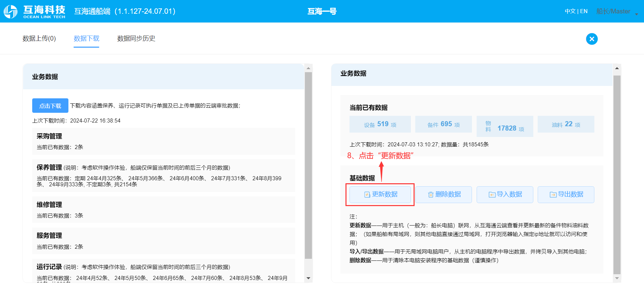This screenshot has width=644, height=291.
Task: Click right panel scrollbar up arrow
Action: pyautogui.click(x=617, y=68)
